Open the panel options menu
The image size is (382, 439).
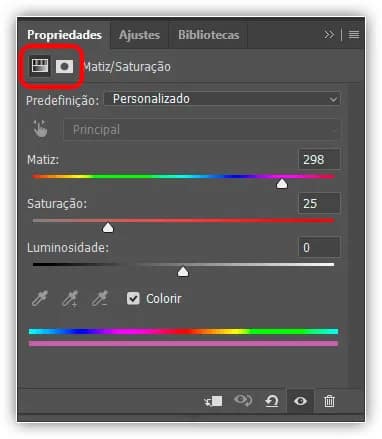(x=354, y=35)
